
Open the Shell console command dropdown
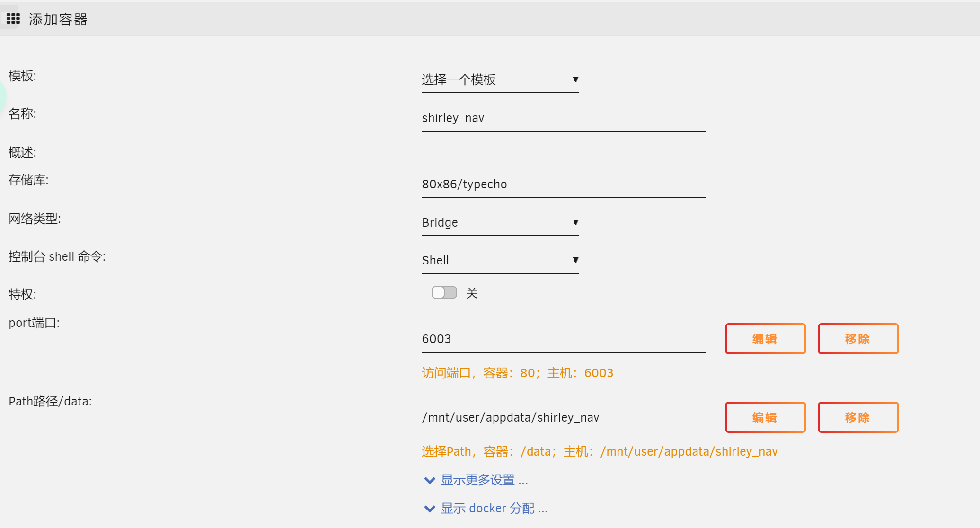coord(500,261)
